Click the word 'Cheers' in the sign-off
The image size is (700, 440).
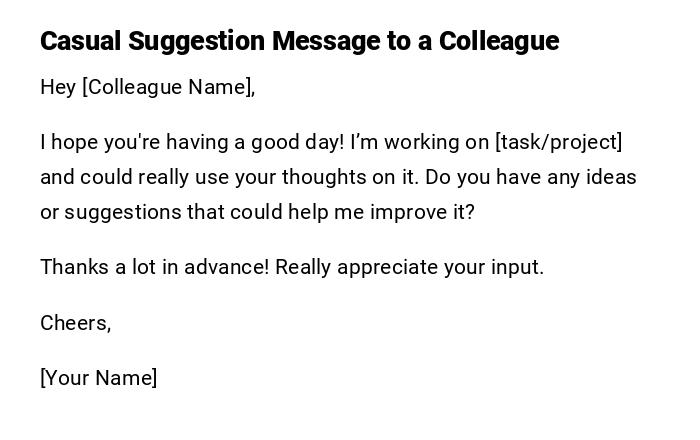[x=73, y=323]
